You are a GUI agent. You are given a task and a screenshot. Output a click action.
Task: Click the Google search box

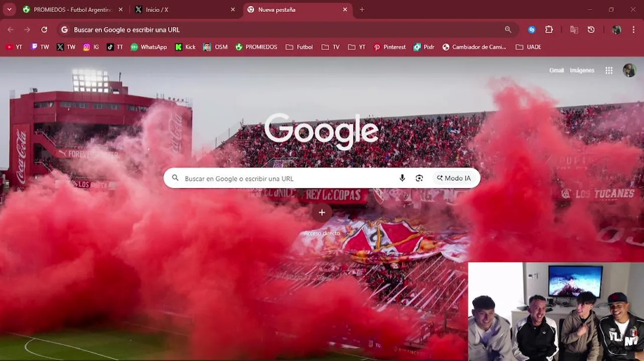point(321,178)
